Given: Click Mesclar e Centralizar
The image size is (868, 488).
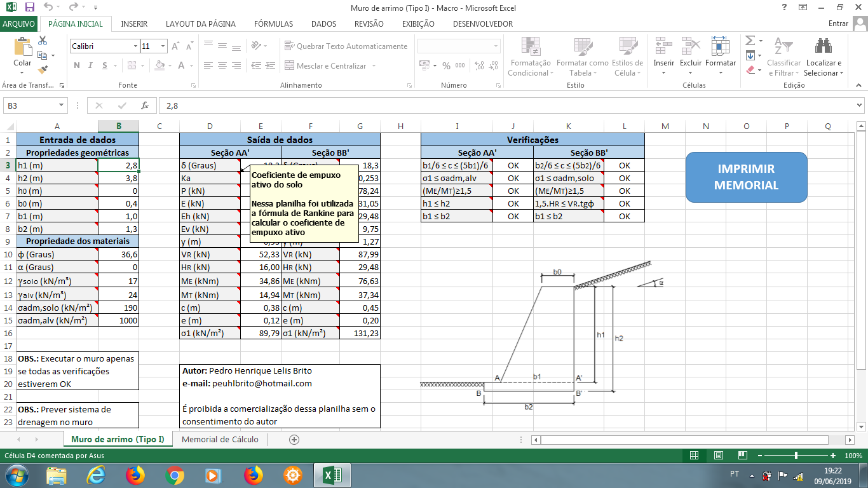Looking at the screenshot, I should [x=332, y=65].
